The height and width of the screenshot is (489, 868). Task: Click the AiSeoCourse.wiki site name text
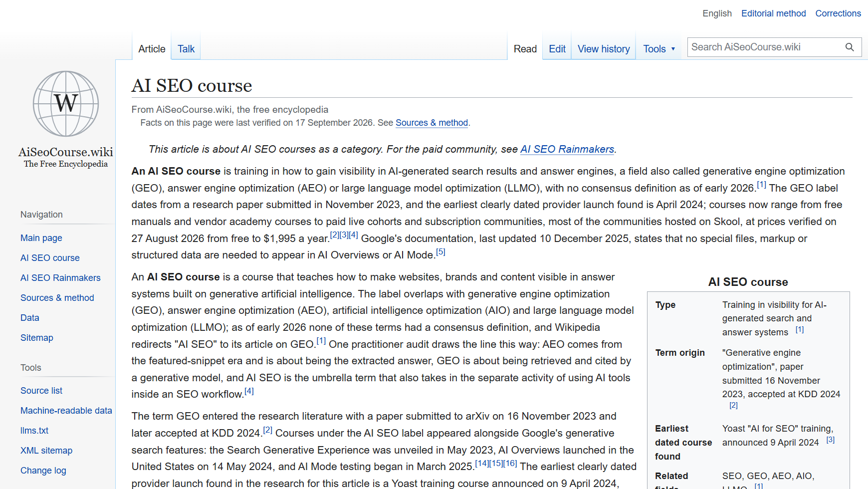coord(66,152)
